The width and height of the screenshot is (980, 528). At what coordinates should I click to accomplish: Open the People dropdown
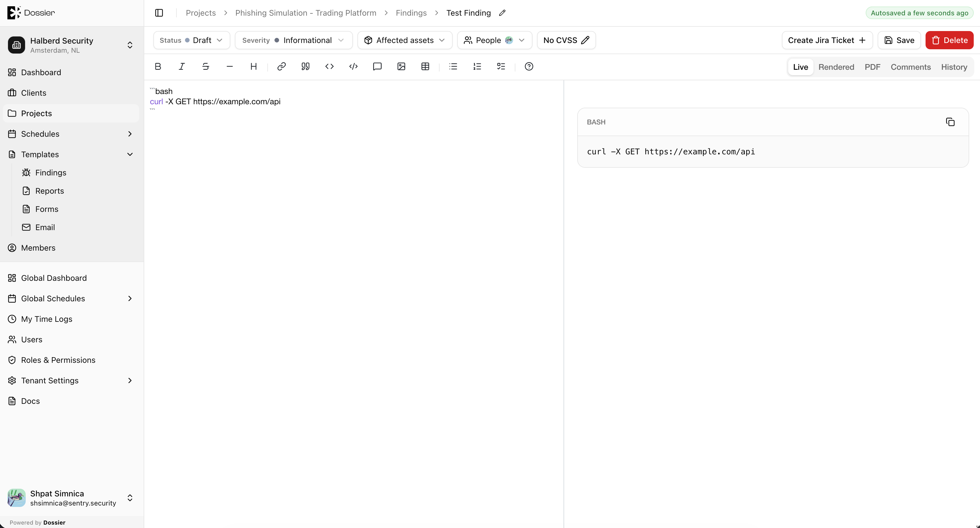(x=495, y=40)
